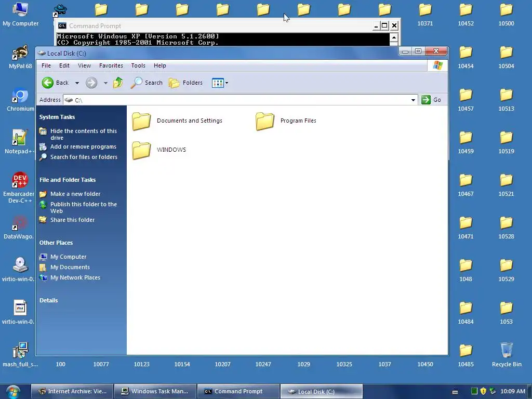Select the mash_full_s... desktop icon
Viewport: 532px width, 399px height.
pos(20,355)
